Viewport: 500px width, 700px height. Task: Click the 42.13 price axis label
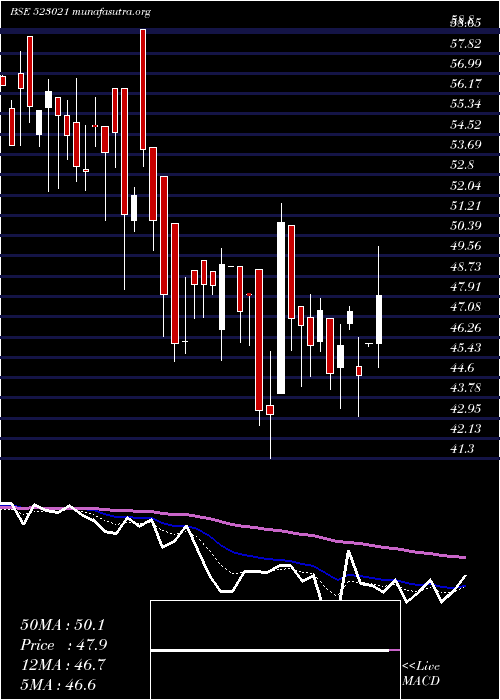(x=466, y=428)
